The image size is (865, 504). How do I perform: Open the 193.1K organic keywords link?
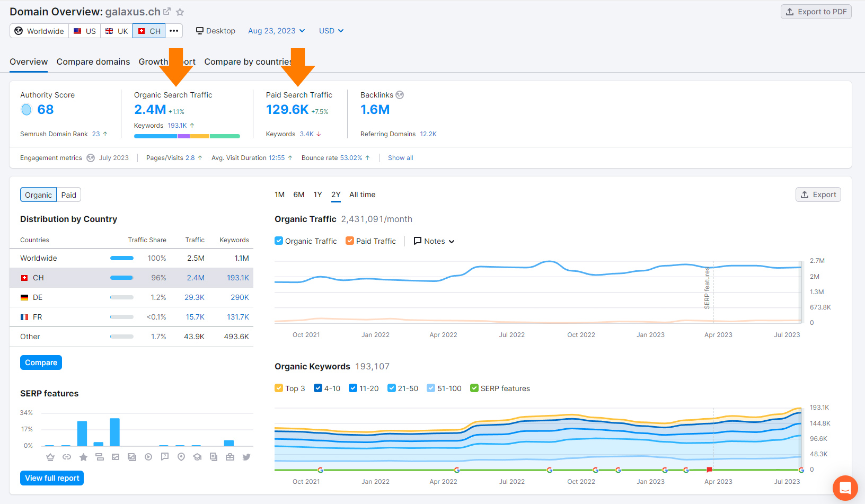pyautogui.click(x=178, y=126)
